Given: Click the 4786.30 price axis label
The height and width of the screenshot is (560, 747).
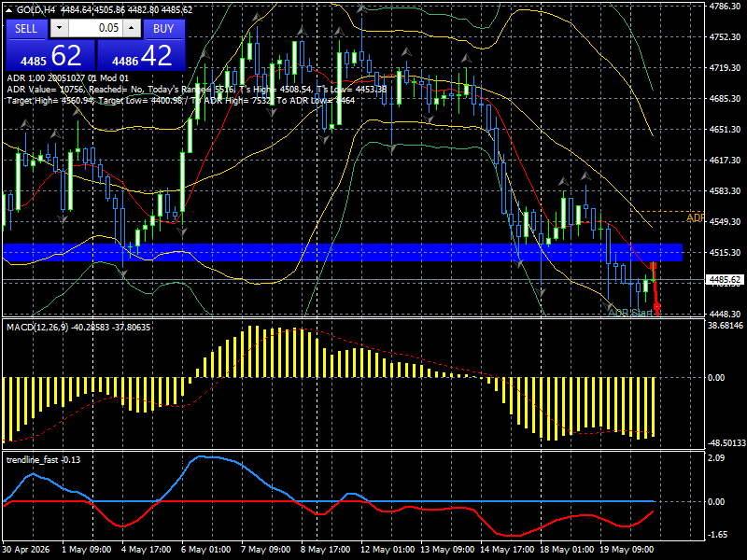Looking at the screenshot, I should click(725, 7).
